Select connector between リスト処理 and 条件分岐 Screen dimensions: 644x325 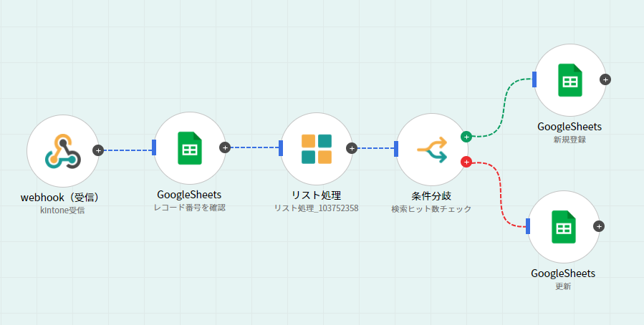pos(375,148)
